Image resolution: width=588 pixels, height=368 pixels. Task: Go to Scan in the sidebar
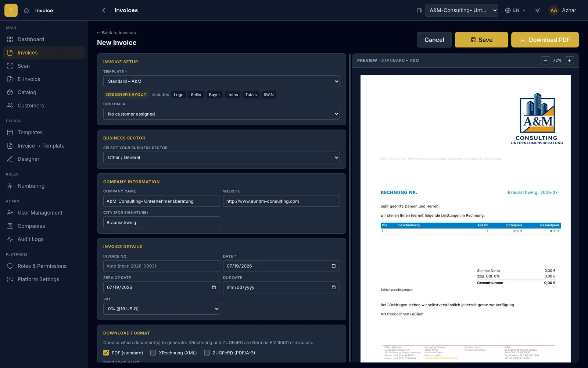coord(44,66)
